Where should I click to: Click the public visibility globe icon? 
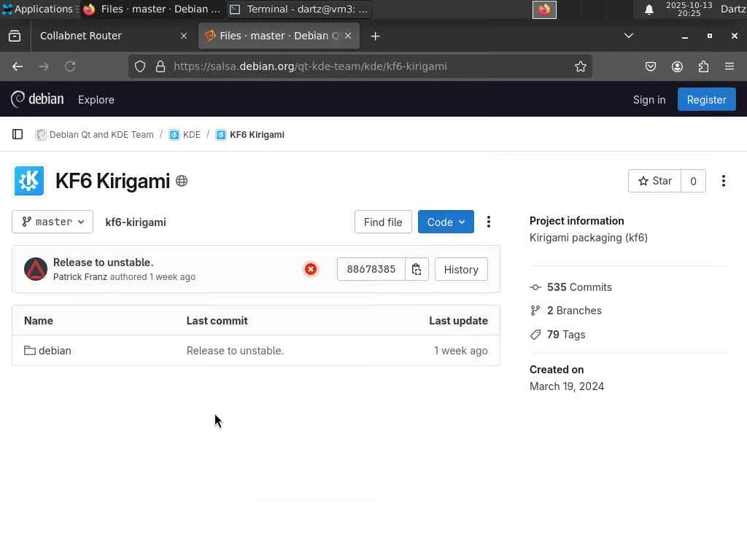click(x=182, y=181)
